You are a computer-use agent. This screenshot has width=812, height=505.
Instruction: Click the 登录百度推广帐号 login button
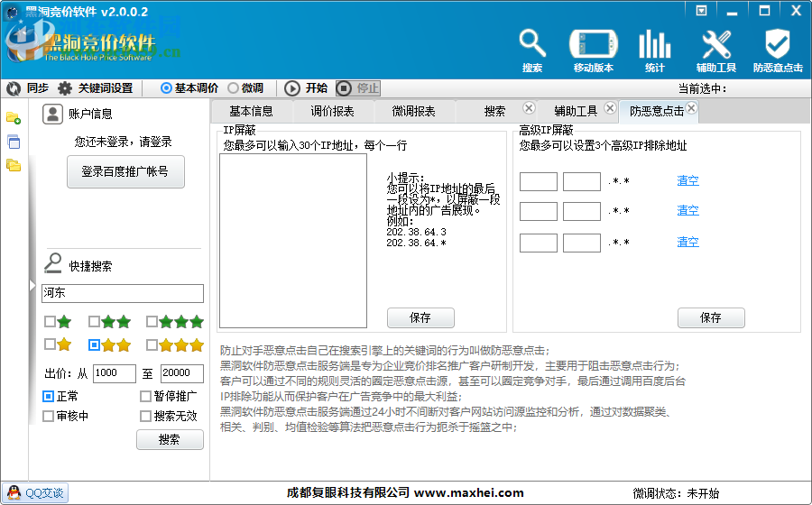click(x=125, y=171)
